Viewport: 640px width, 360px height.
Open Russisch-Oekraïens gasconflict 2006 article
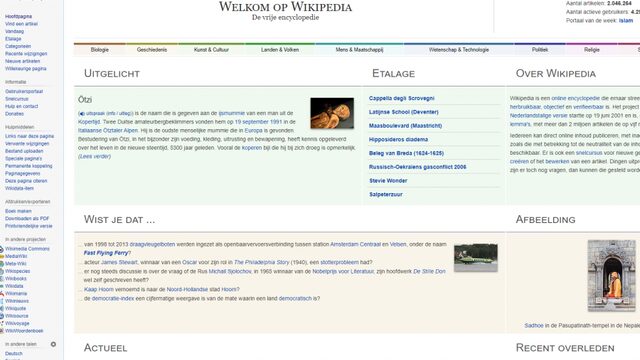(x=418, y=167)
